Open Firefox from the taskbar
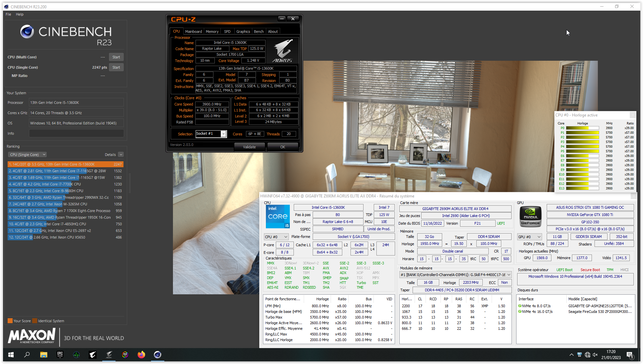 pos(141,355)
